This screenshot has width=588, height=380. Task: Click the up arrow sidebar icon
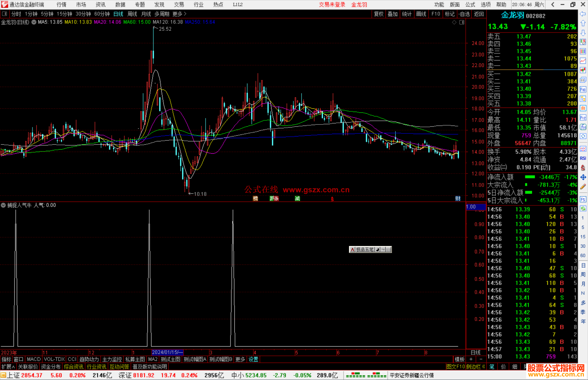click(x=583, y=23)
